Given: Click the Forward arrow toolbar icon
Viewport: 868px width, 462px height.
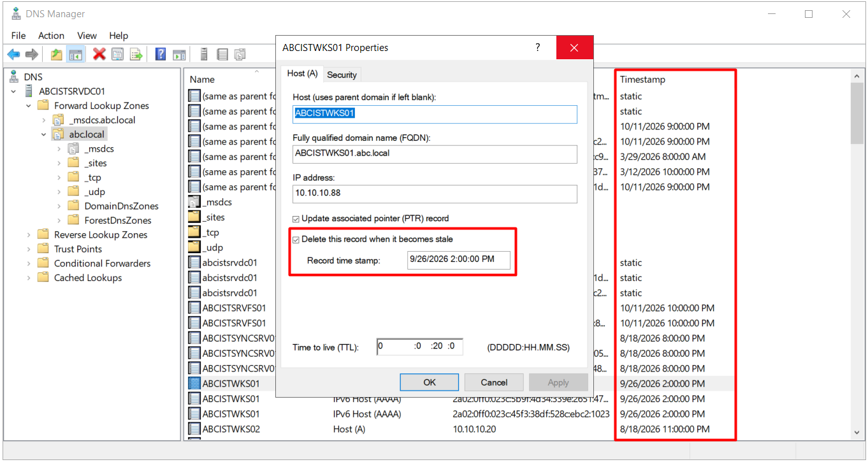Looking at the screenshot, I should 31,55.
